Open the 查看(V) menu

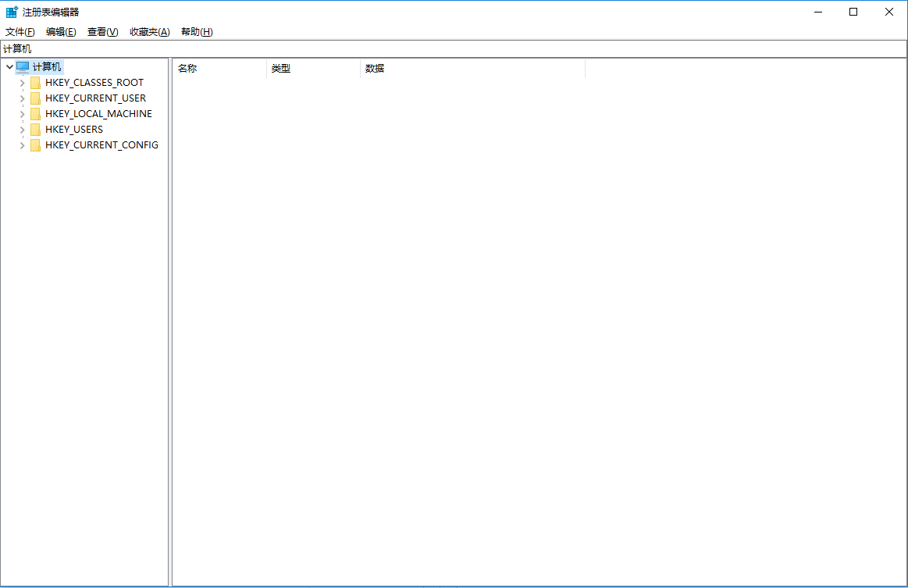coord(101,31)
